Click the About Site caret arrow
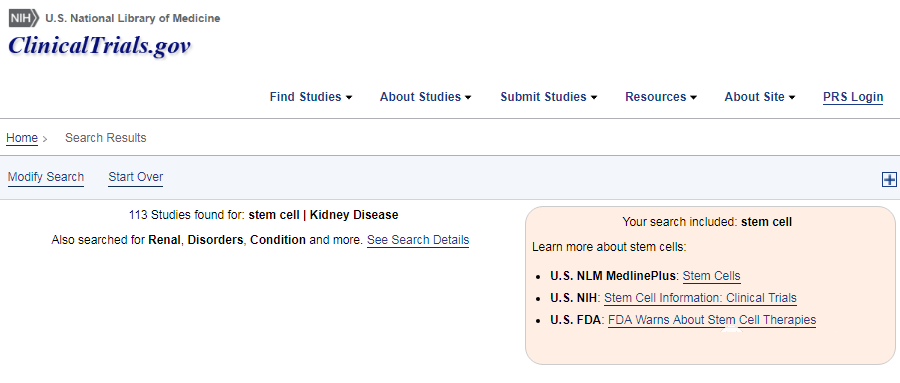Viewport: 900px width, 383px height. pyautogui.click(x=792, y=98)
